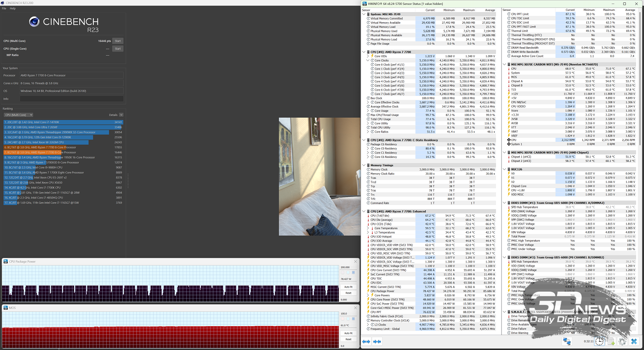
Task: Click the Info input field in Cinebench
Action: click(72, 99)
